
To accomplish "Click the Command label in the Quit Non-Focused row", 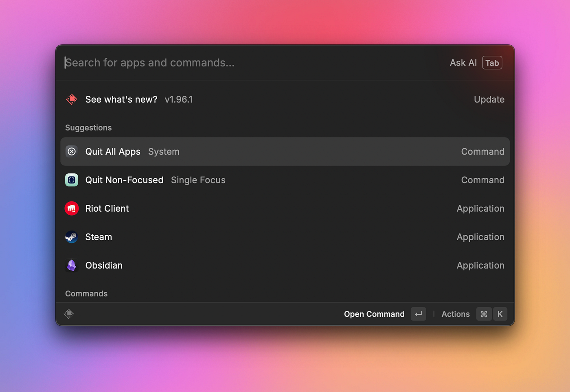I will [482, 180].
